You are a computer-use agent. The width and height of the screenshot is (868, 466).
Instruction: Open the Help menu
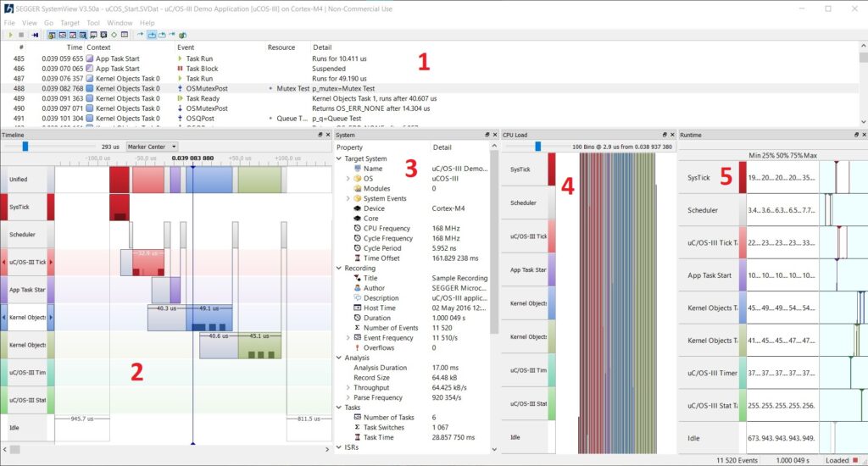pos(147,23)
